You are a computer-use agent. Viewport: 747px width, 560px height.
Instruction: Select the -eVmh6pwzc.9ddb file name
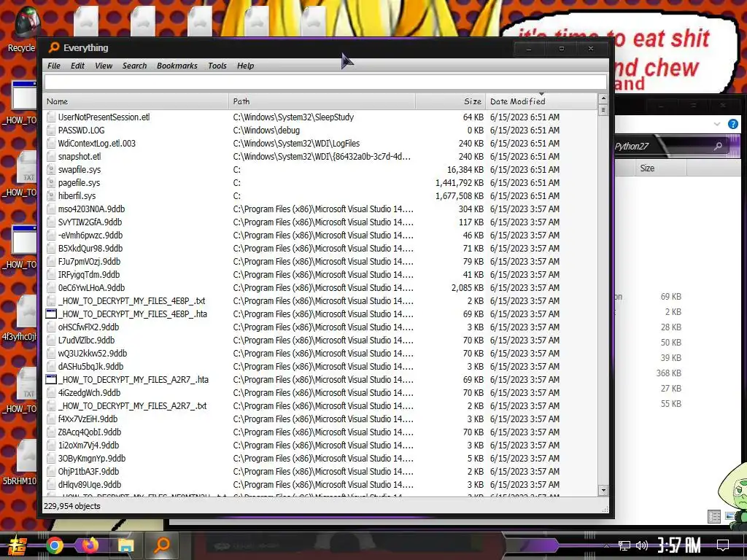click(90, 236)
